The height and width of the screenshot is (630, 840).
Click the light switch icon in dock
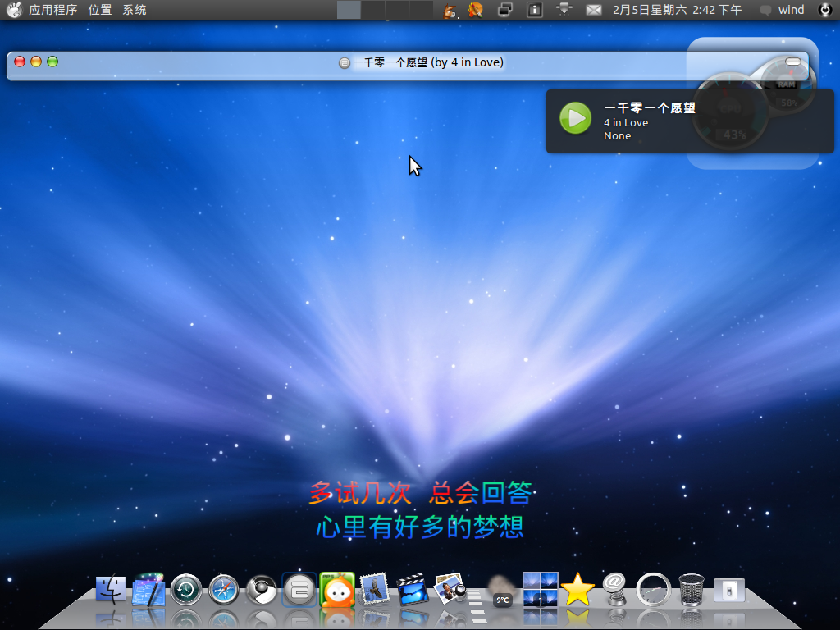pos(729,591)
